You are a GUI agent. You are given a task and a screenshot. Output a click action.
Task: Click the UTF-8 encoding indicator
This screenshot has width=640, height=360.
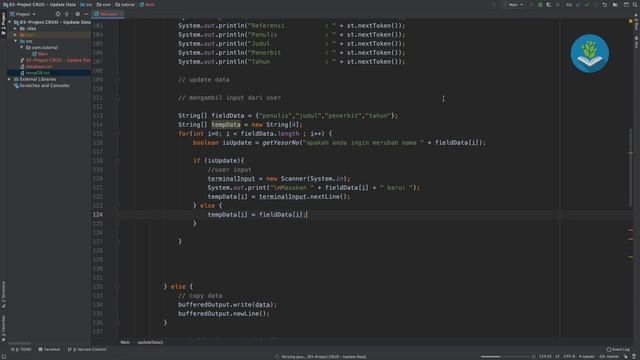pos(569,357)
